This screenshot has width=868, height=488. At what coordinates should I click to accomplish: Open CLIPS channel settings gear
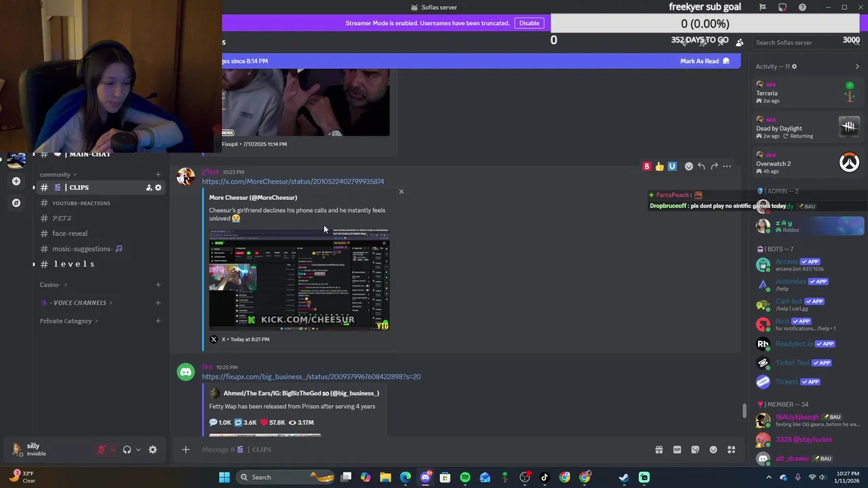click(x=158, y=188)
